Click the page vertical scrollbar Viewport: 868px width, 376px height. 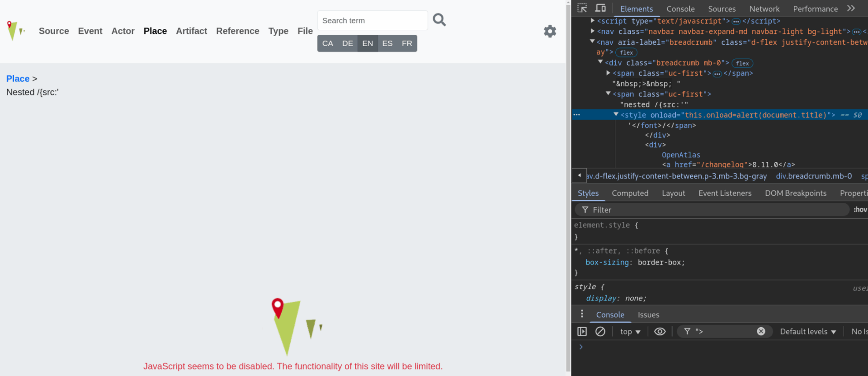click(568, 188)
